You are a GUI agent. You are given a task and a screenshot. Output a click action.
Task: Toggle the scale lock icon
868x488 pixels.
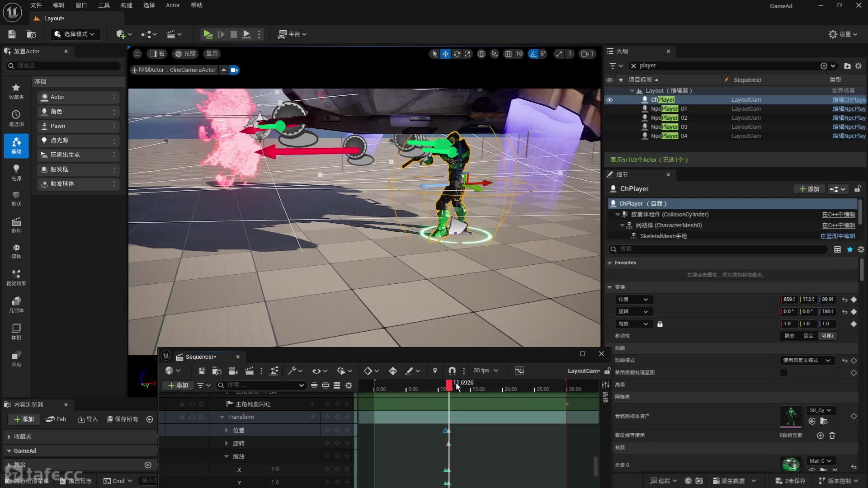[660, 324]
